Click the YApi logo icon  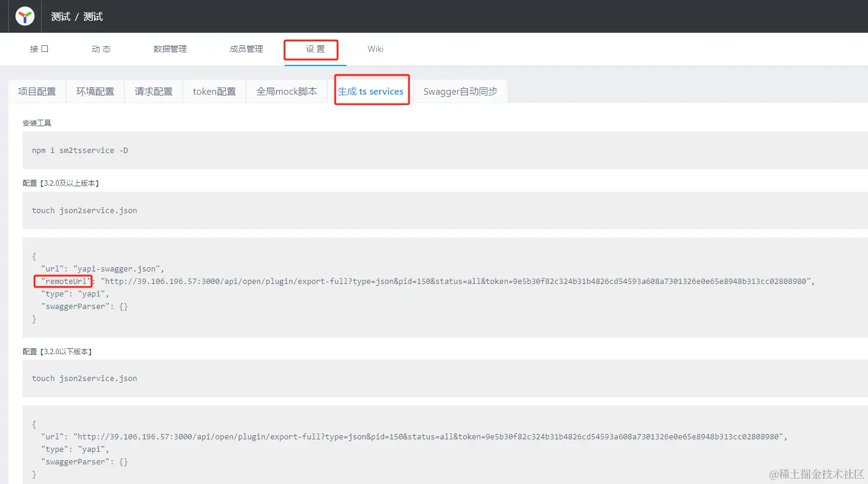pos(25,16)
